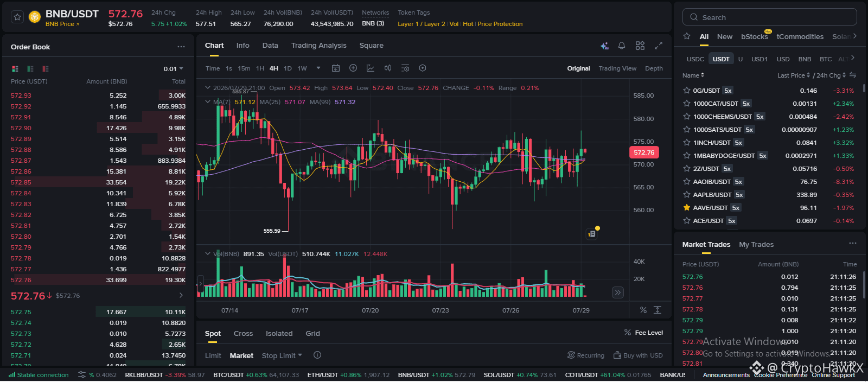This screenshot has width=868, height=382.
Task: Select the Cross margin tab
Action: click(x=243, y=334)
